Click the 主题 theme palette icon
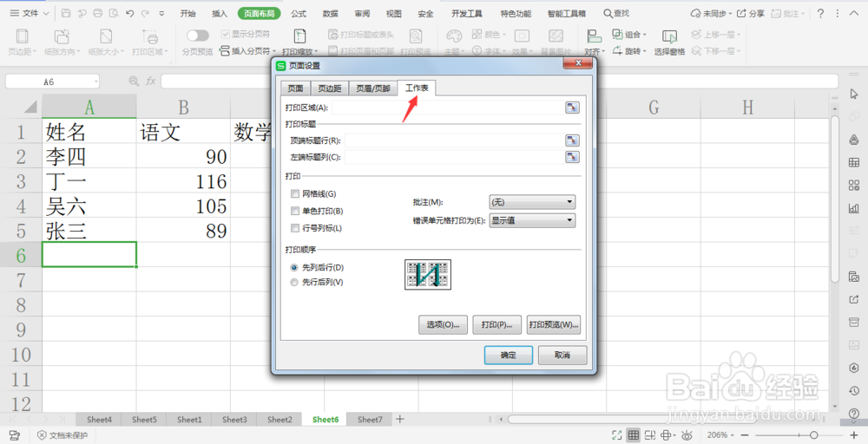 [454, 36]
